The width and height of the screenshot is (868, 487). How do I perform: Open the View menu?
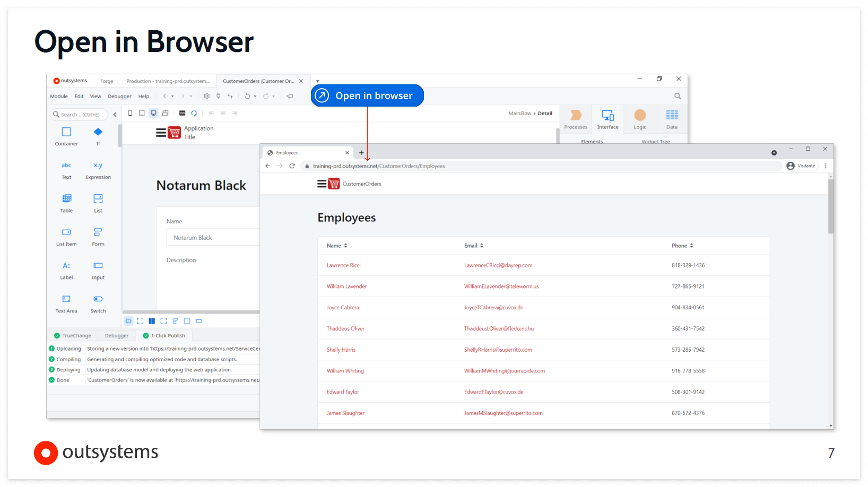pyautogui.click(x=96, y=96)
